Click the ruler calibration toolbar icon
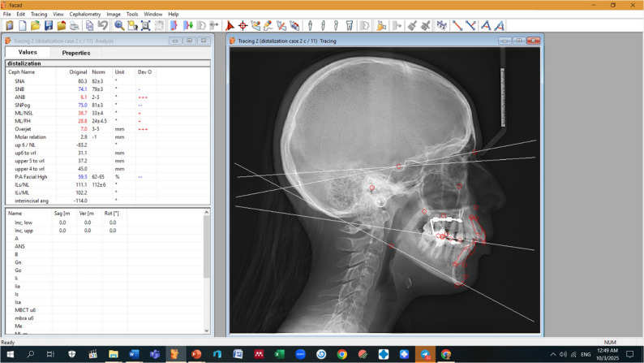Image resolution: width=644 pixels, height=363 pixels. point(441,25)
